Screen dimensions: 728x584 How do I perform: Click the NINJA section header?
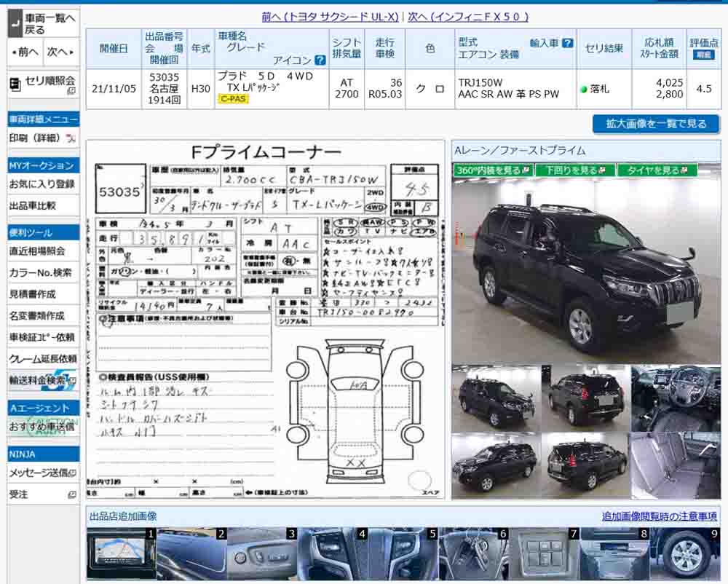tap(44, 454)
